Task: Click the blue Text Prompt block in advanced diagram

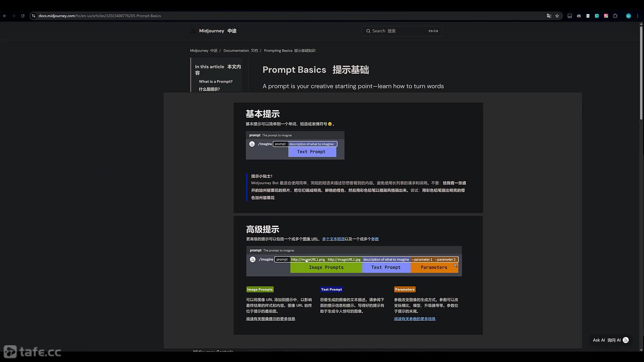Action: coord(386,267)
